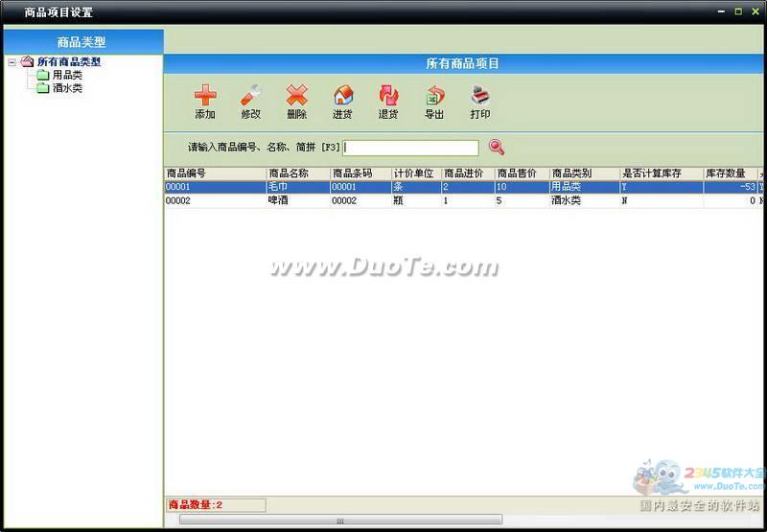Open 进货 (Stock In) house icon
This screenshot has width=767, height=532.
click(342, 96)
